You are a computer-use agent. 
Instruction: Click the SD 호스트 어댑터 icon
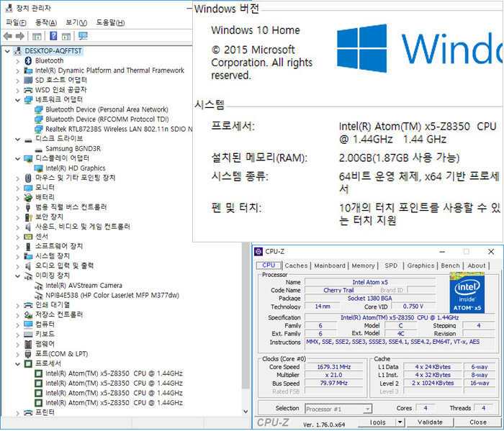pyautogui.click(x=28, y=80)
